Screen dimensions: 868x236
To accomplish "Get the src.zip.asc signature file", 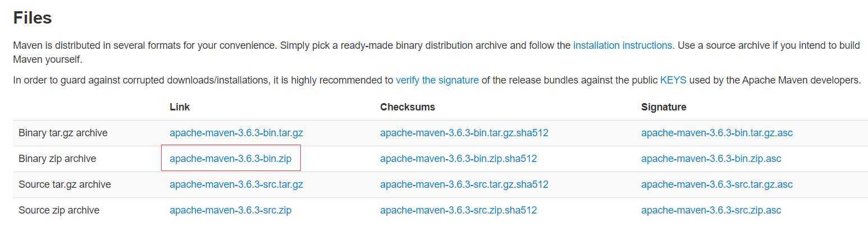I will click(x=711, y=210).
